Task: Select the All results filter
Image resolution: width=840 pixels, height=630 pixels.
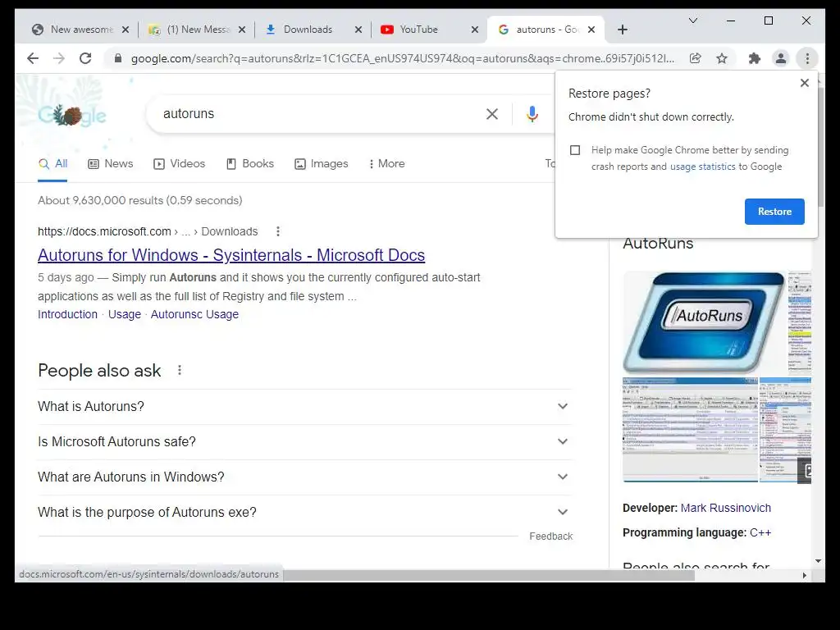Action: [52, 163]
